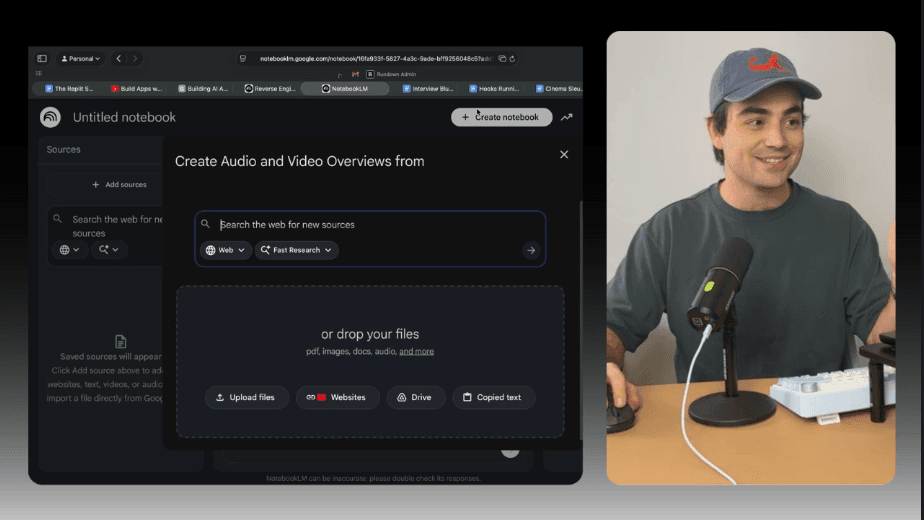Click the search icon in Sources panel
Screen dimensions: 924x520
tap(57, 219)
